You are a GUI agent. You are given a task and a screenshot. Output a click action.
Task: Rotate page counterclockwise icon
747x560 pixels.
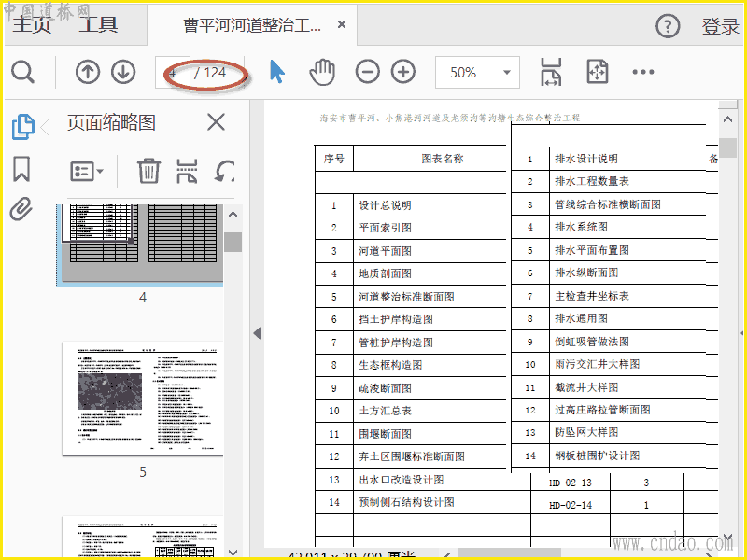click(224, 171)
